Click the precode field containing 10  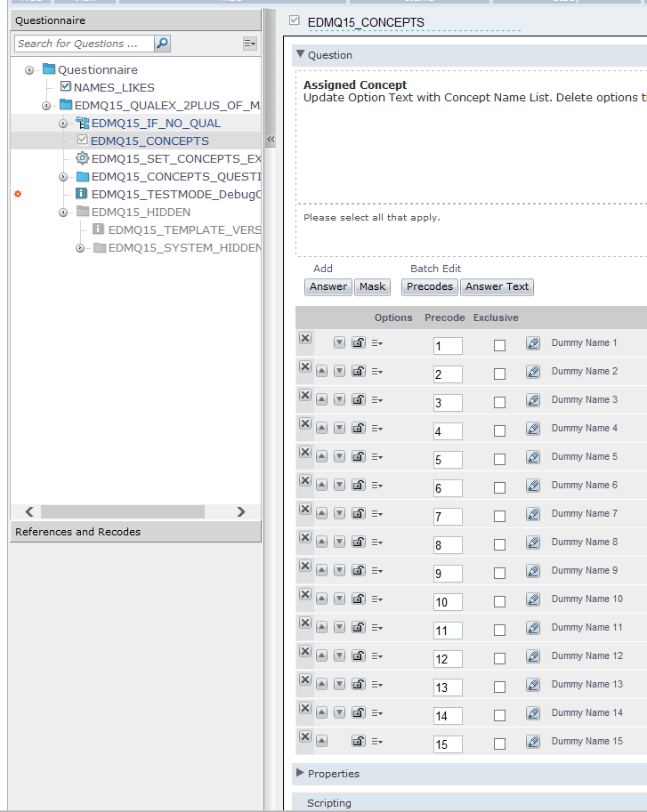point(448,602)
